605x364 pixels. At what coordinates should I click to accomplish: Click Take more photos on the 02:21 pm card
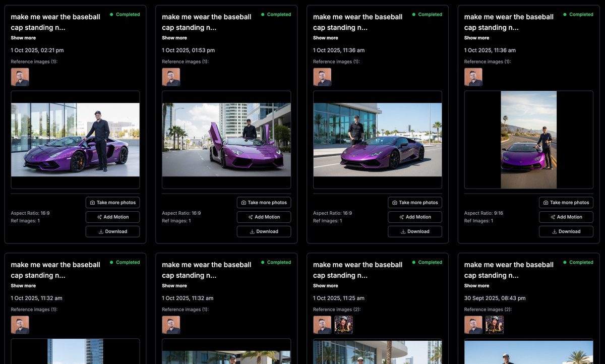tap(112, 203)
